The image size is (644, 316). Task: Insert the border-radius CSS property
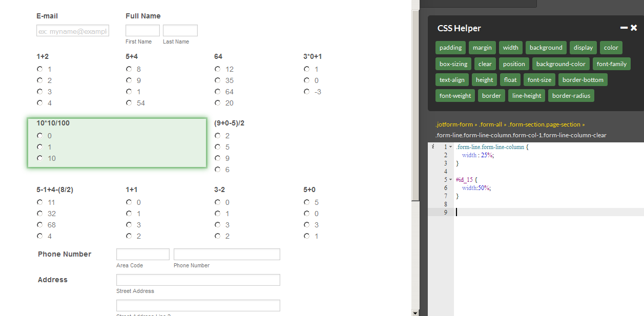[571, 96]
